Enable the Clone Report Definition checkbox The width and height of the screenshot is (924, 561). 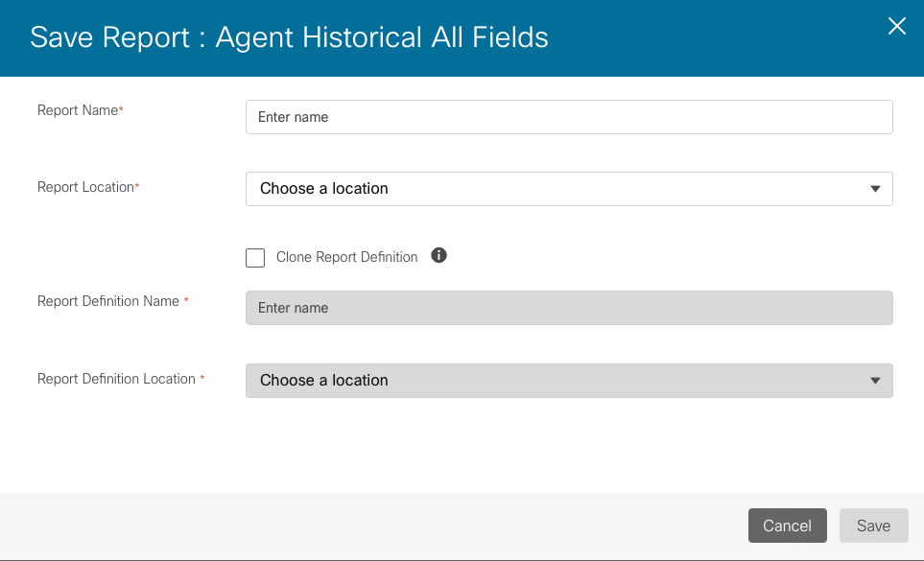click(x=255, y=258)
